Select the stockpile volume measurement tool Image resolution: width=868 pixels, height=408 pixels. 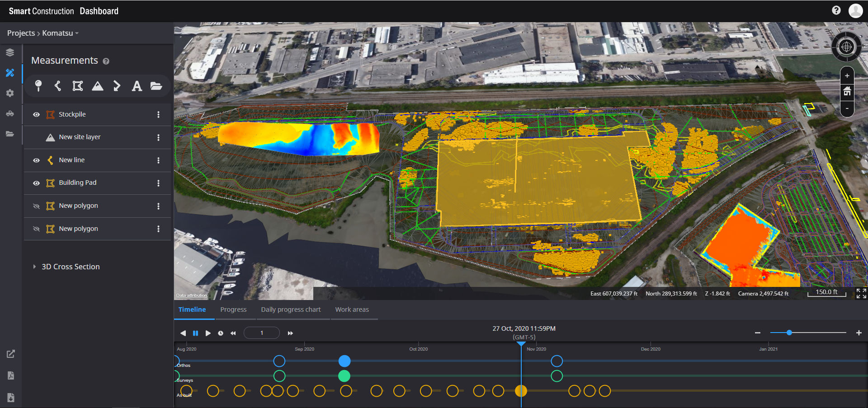click(97, 86)
